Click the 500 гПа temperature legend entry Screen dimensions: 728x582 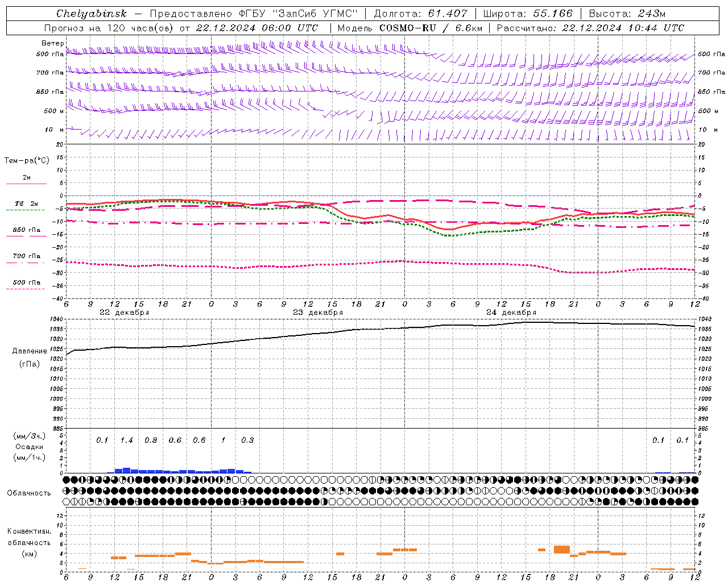click(x=26, y=284)
